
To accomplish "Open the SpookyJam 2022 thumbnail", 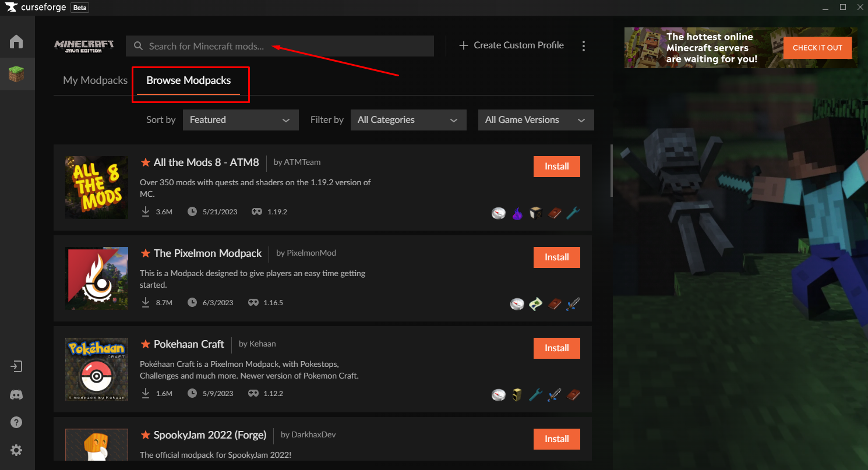I will pyautogui.click(x=97, y=445).
